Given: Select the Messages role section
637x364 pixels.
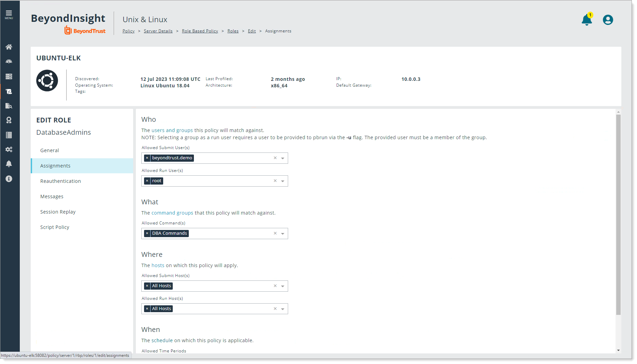Looking at the screenshot, I should click(82, 196).
